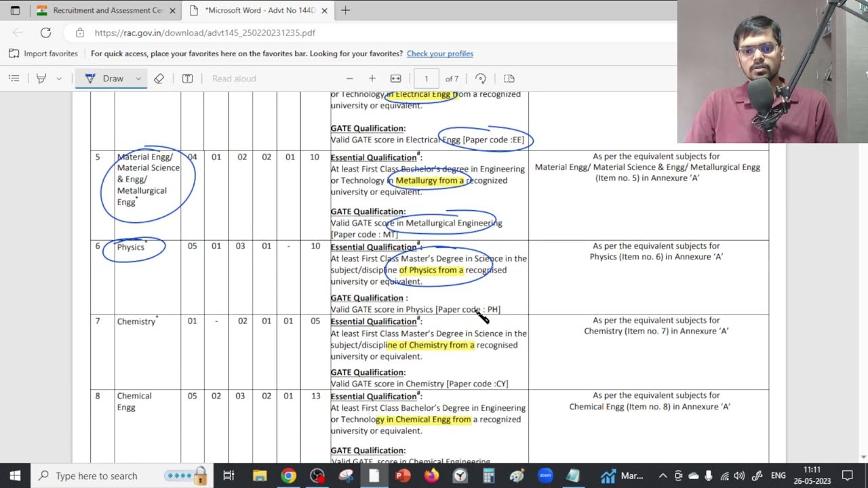Switch to page view layout

510,79
